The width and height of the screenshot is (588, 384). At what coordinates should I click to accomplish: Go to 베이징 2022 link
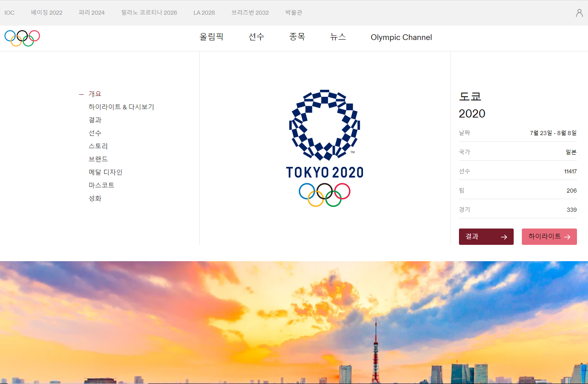point(47,13)
